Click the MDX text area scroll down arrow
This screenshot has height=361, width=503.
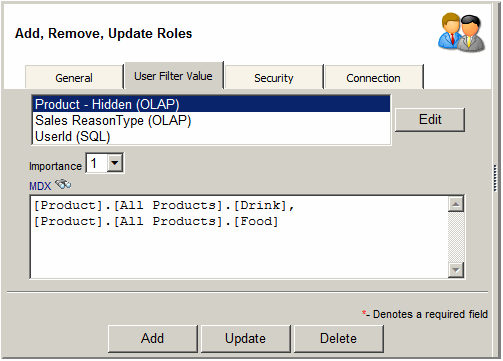pos(456,270)
